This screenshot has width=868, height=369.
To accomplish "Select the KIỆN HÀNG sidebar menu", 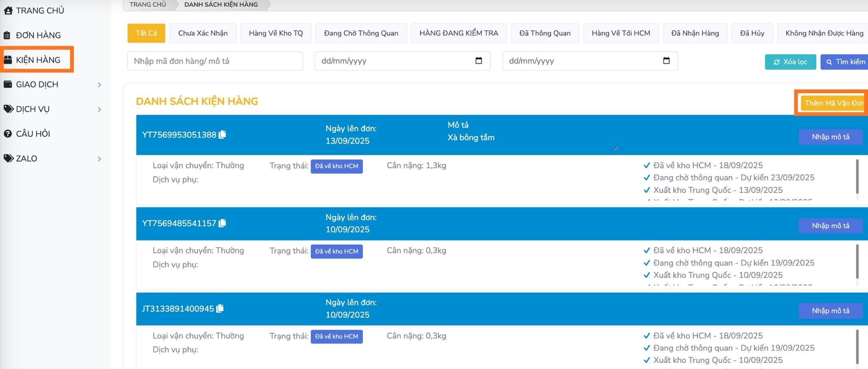I will point(38,60).
